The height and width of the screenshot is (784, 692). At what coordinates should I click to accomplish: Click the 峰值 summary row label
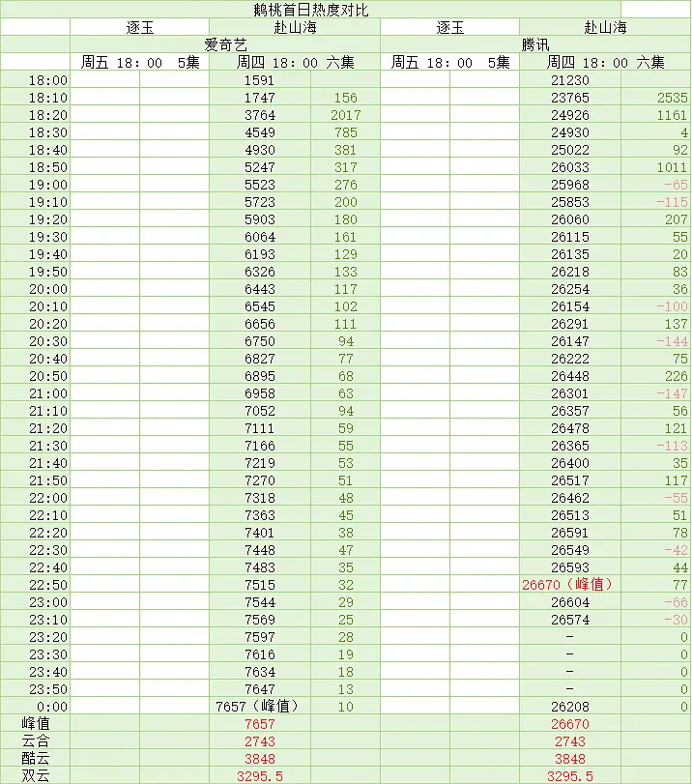36,723
